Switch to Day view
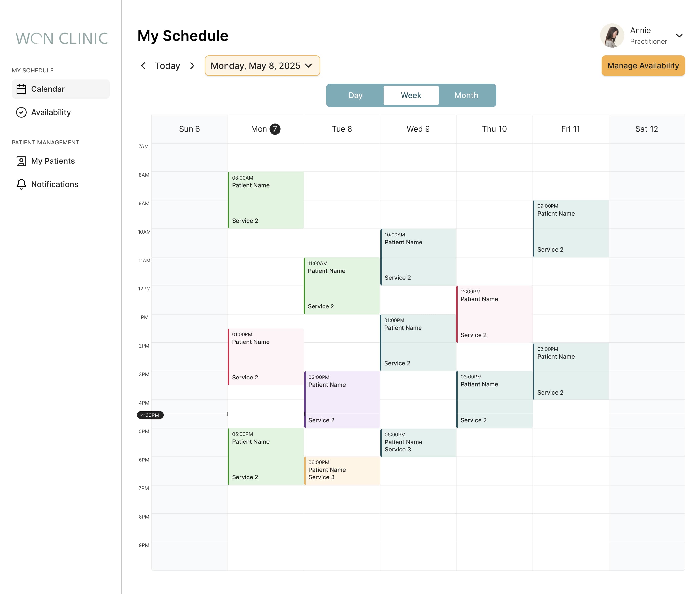 click(355, 95)
